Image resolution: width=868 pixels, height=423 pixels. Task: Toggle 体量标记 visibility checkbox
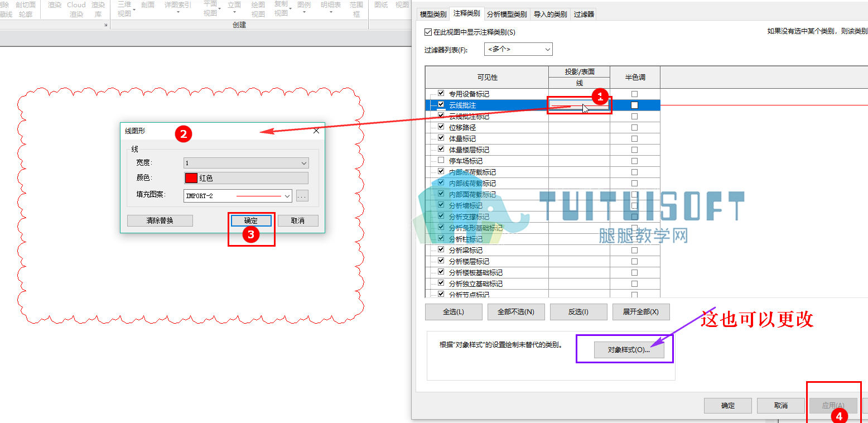pyautogui.click(x=441, y=138)
